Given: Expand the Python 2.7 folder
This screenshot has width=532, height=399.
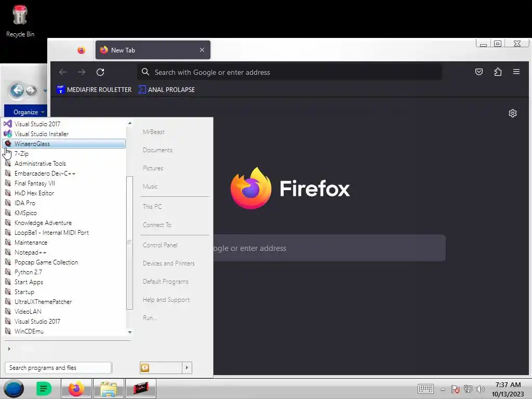Looking at the screenshot, I should coord(64,272).
